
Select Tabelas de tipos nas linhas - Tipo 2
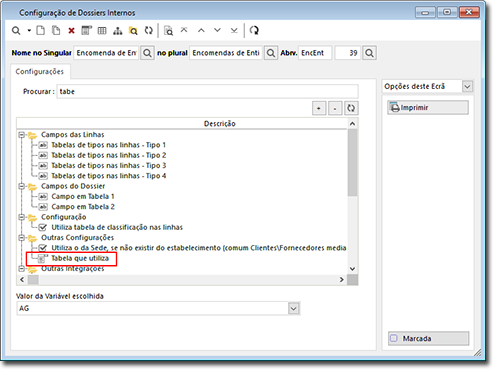[109, 155]
